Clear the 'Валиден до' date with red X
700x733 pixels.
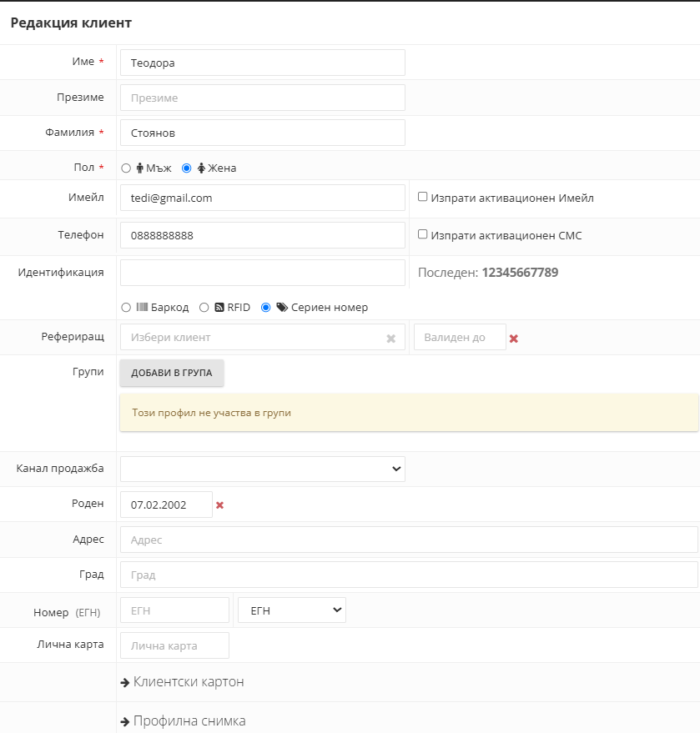[513, 339]
